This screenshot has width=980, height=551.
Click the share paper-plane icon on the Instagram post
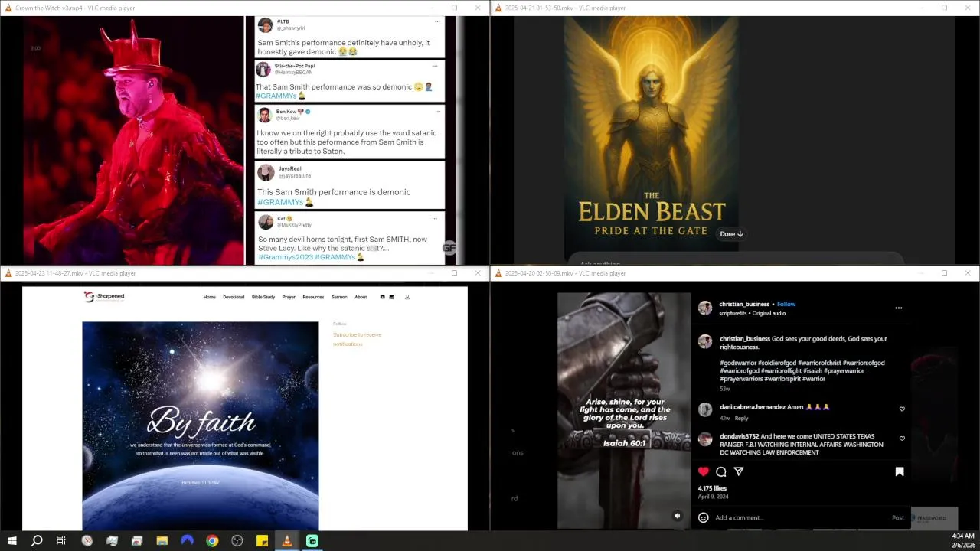(x=738, y=471)
